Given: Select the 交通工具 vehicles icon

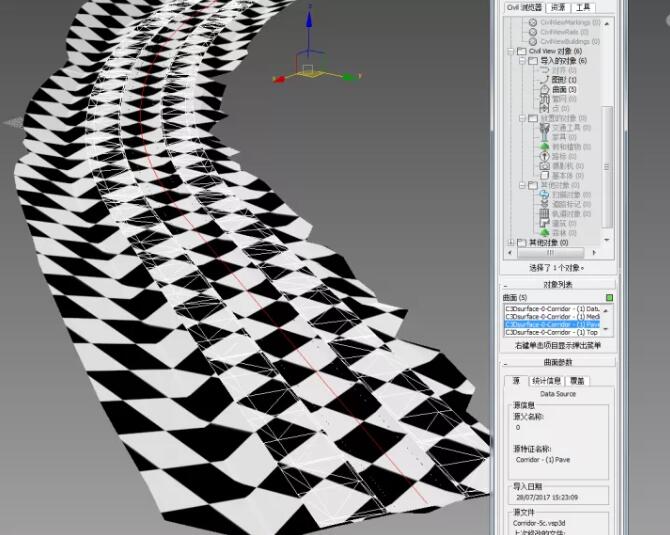Looking at the screenshot, I should tap(544, 127).
